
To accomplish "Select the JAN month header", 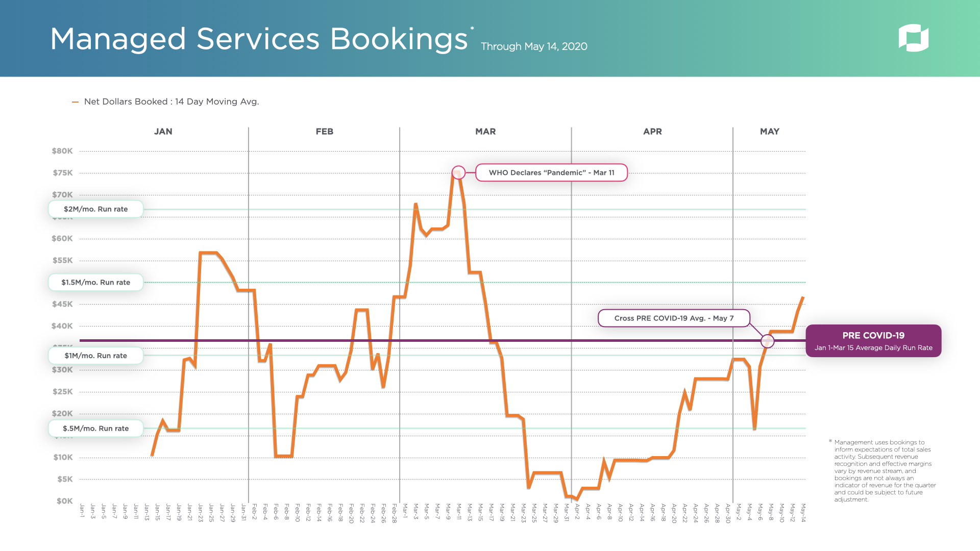I will (163, 132).
